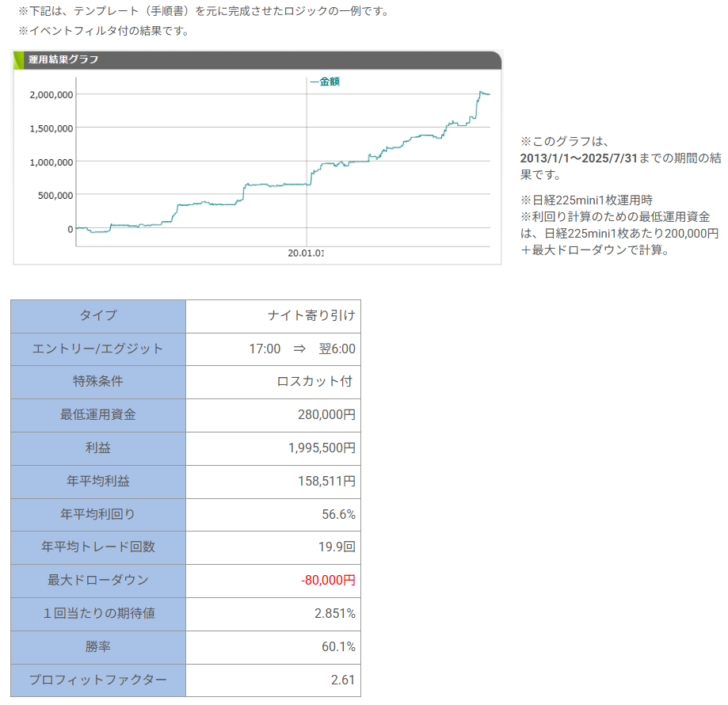This screenshot has height=705, width=728.
Task: Click the arrow symbol between 17:00 and 翌6:00
Action: [299, 349]
